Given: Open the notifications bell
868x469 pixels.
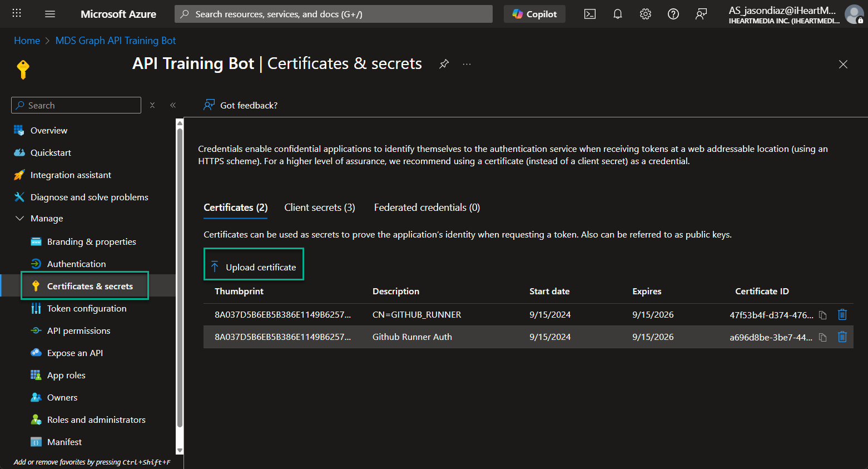Looking at the screenshot, I should click(617, 13).
